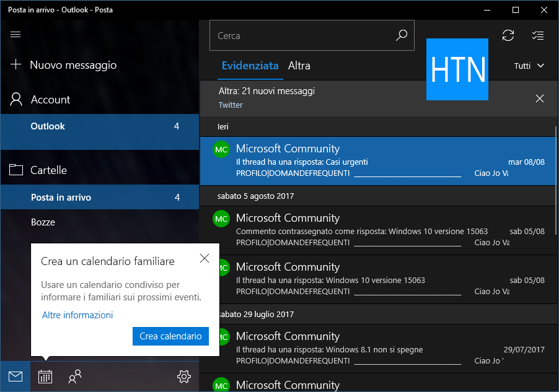Sync mailbox with refresh icon
559x392 pixels.
pyautogui.click(x=508, y=35)
